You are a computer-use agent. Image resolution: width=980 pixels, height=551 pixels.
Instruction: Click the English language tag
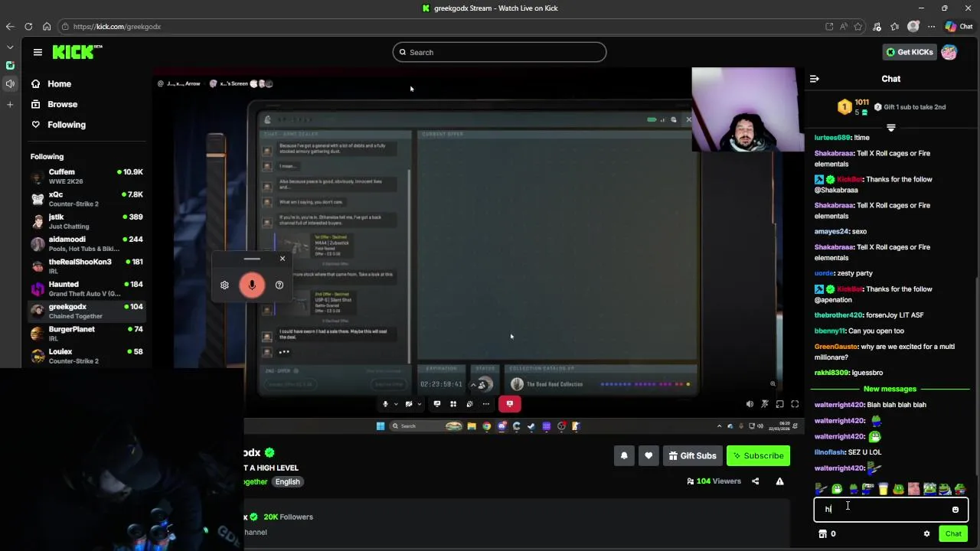[288, 481]
